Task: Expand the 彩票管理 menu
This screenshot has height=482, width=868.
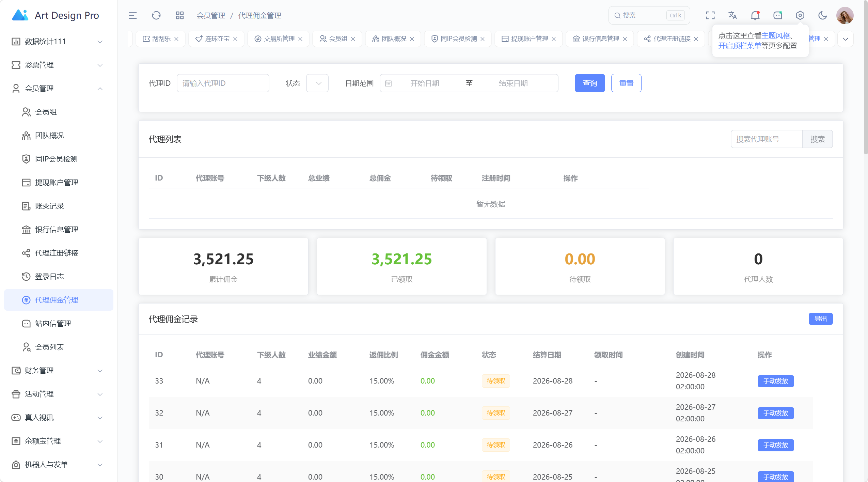Action: 59,65
